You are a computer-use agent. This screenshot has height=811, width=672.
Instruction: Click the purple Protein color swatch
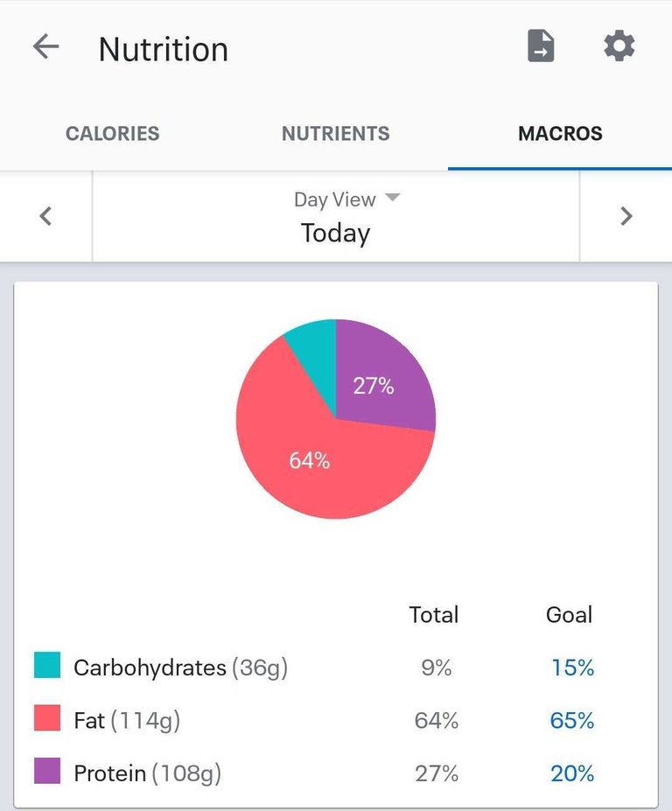click(x=47, y=771)
